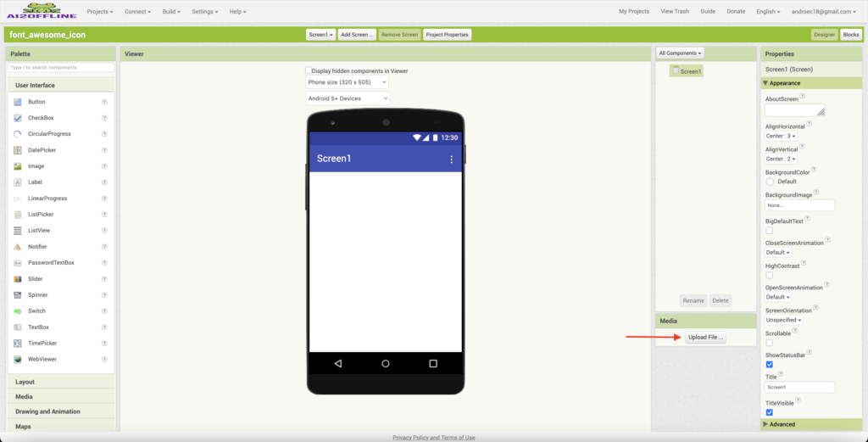Open the Android 5+ Devices dropdown
This screenshot has height=442, width=868.
coord(348,98)
